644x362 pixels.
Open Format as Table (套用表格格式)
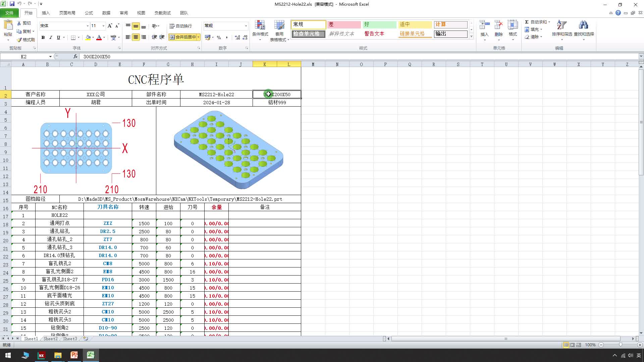pos(279,30)
